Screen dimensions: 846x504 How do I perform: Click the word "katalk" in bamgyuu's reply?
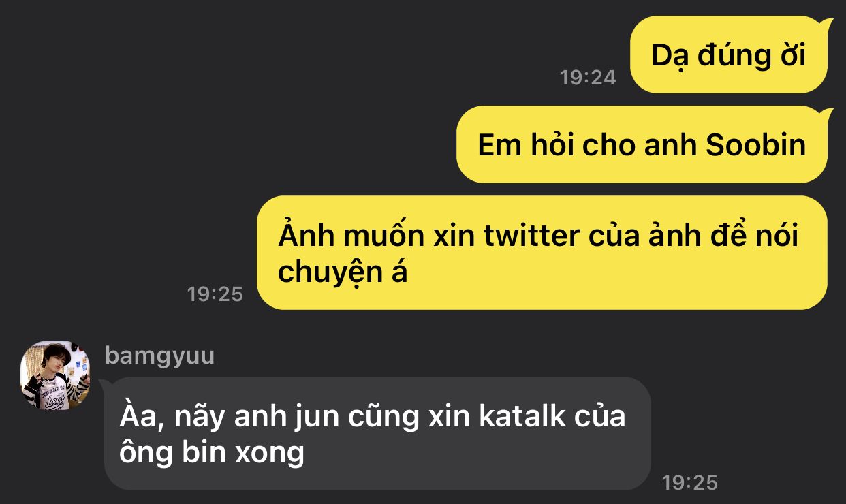522,416
